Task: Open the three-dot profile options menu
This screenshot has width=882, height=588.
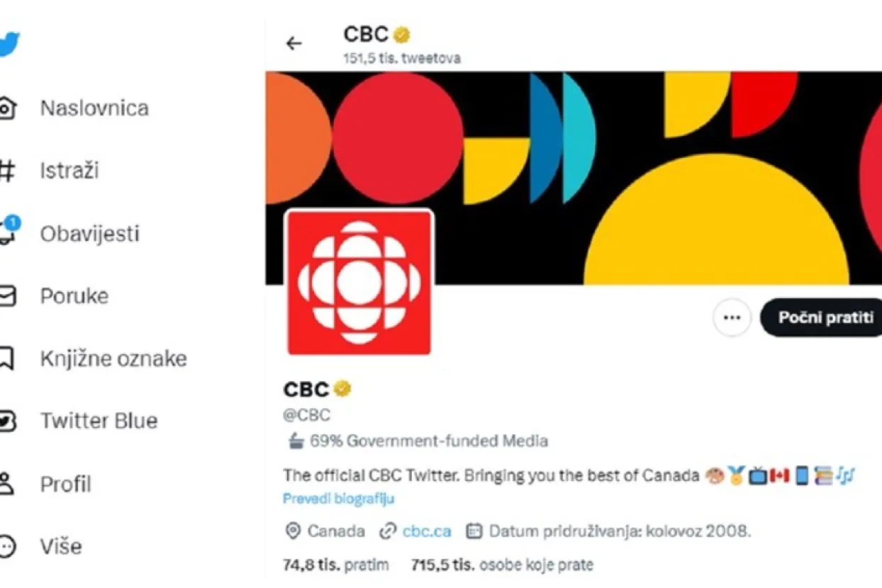Action: (732, 317)
